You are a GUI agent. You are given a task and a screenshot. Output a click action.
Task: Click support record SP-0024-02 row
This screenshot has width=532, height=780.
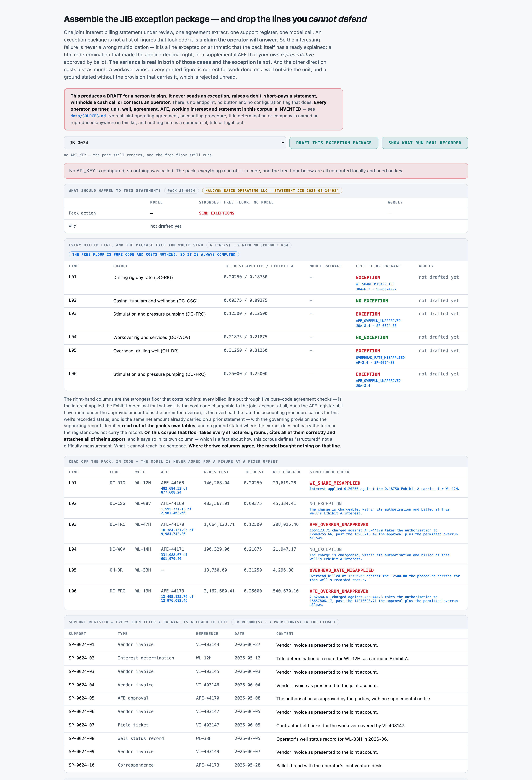point(266,658)
